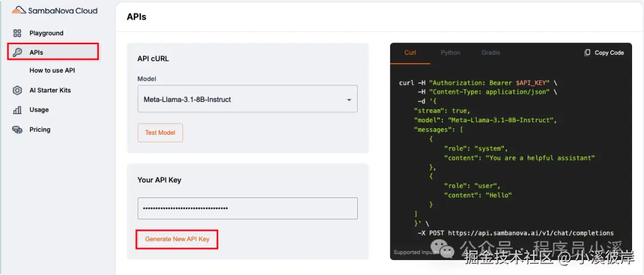Click the Your API Key heading
Screen dimensions: 644x275
tap(159, 180)
